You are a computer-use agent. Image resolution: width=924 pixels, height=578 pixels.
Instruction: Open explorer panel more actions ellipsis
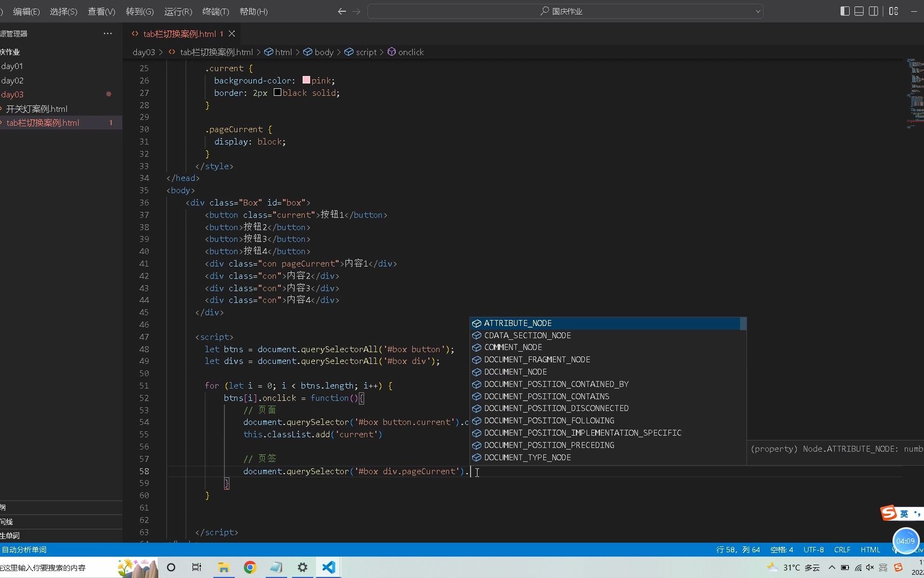point(107,33)
